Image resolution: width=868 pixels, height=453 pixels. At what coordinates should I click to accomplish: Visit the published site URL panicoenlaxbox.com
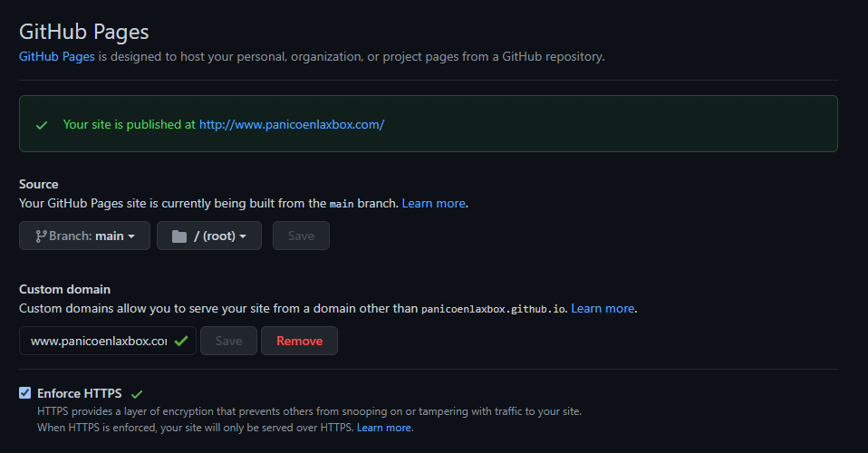pos(292,125)
